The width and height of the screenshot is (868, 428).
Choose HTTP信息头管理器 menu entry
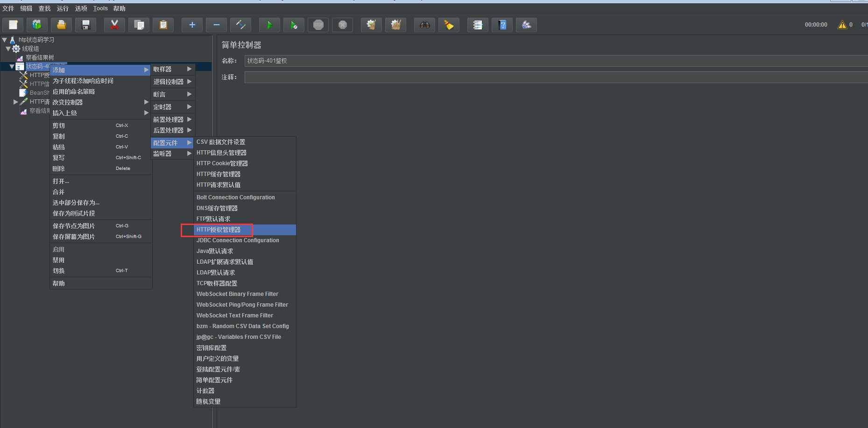click(245, 153)
